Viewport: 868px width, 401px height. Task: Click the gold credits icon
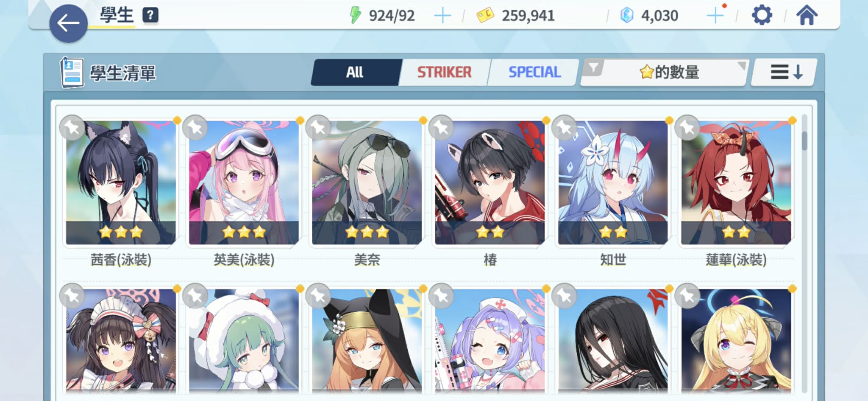pos(485,16)
